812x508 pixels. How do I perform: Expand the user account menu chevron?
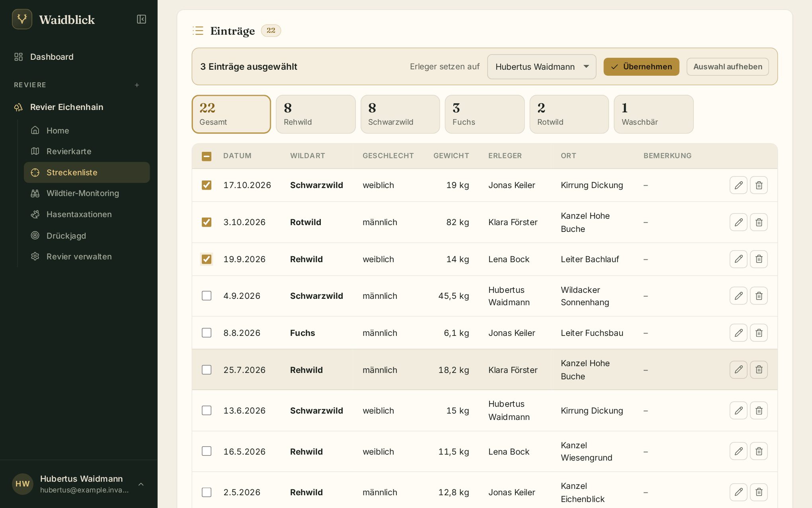(x=141, y=484)
